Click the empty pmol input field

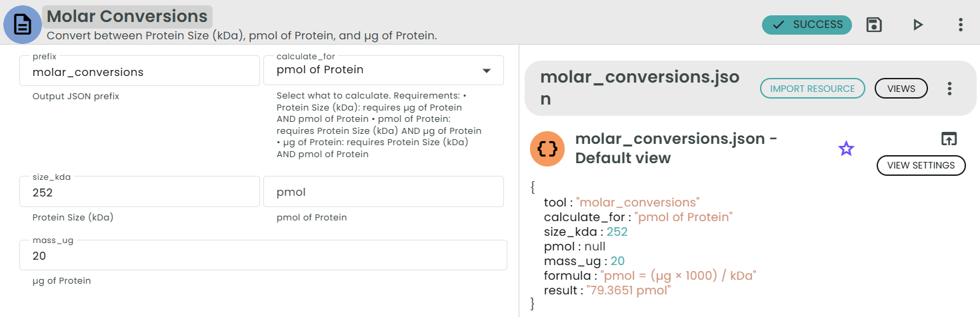click(383, 192)
